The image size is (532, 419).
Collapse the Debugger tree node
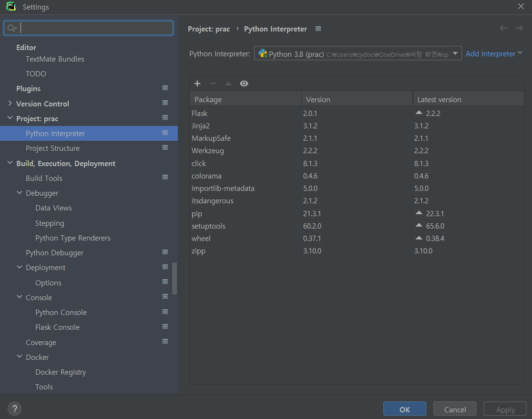click(20, 192)
